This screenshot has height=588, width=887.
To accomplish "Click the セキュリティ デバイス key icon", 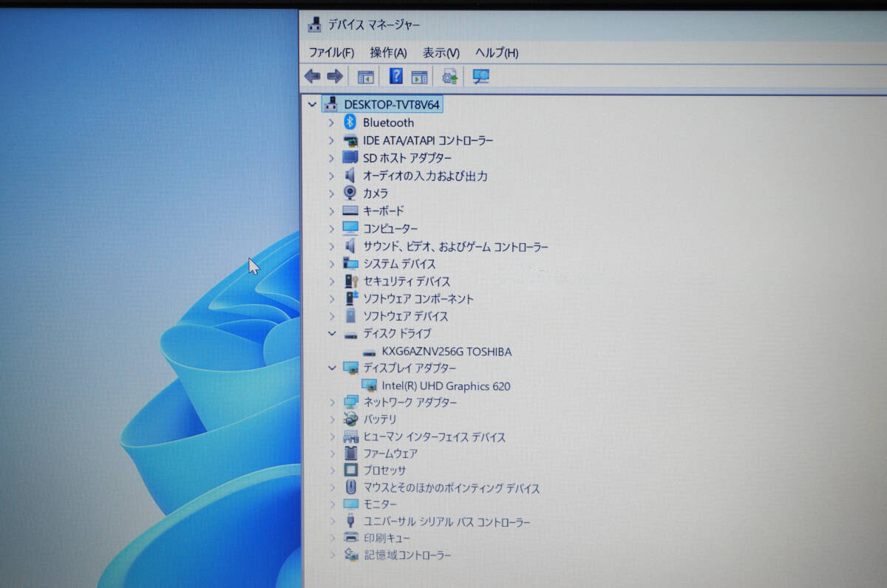I will coord(352,281).
